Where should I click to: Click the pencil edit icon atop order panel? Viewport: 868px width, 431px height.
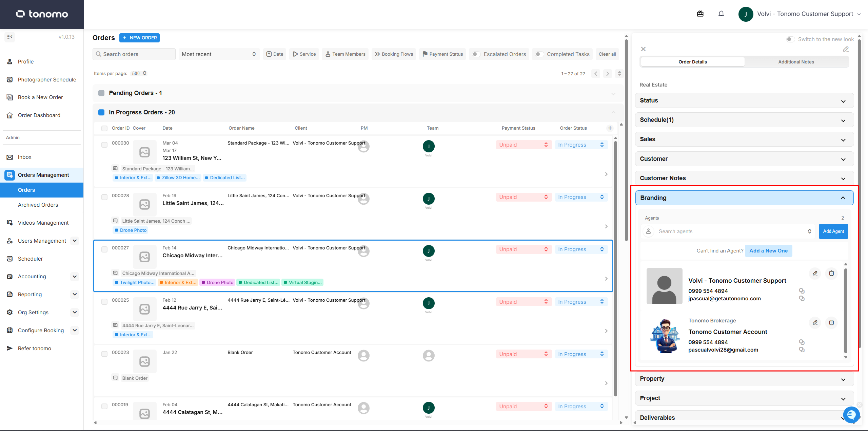[x=846, y=49]
